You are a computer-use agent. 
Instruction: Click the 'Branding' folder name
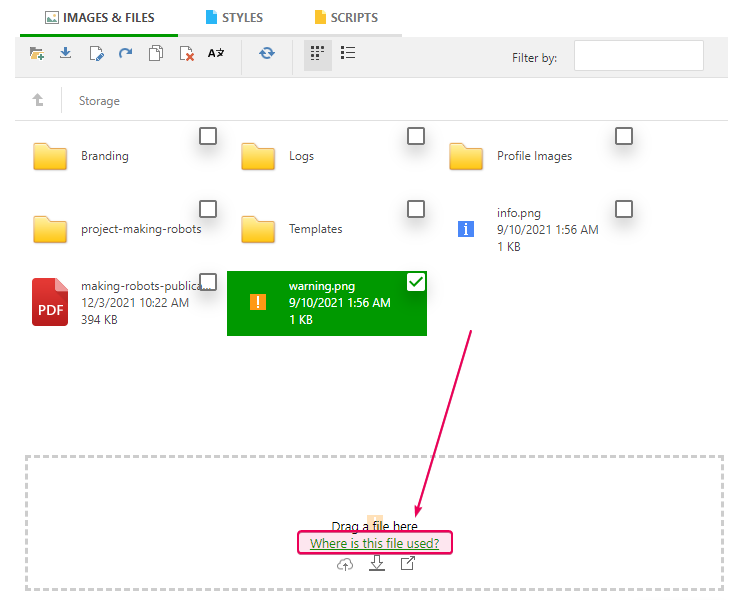105,156
